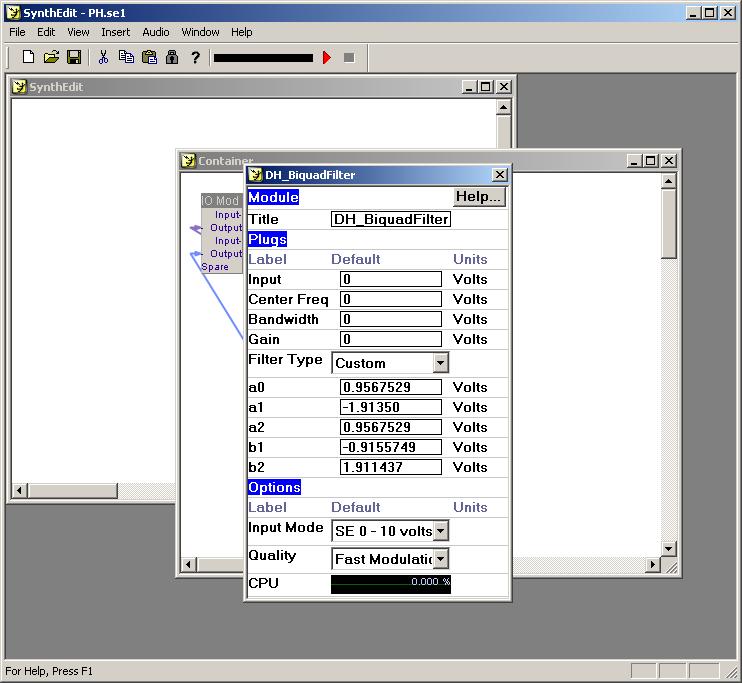742x683 pixels.
Task: Click right scroll arrow in Container window
Action: (653, 564)
